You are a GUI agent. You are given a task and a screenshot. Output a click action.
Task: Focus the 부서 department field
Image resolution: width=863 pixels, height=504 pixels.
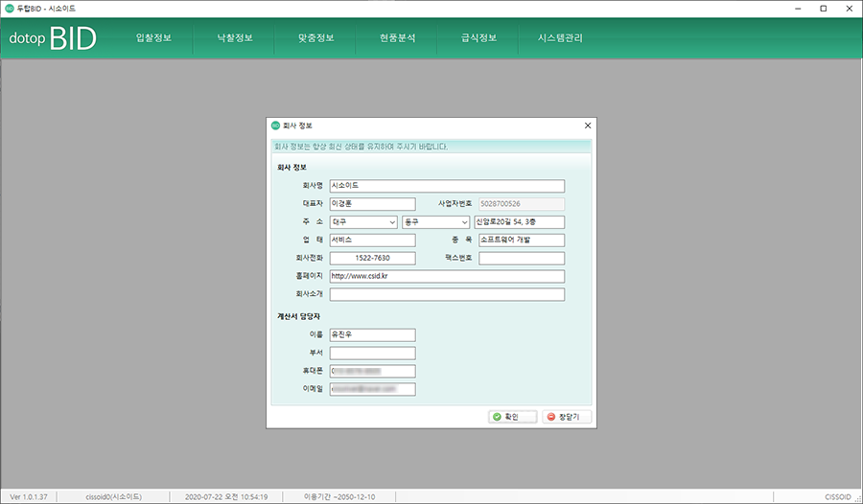[371, 354]
